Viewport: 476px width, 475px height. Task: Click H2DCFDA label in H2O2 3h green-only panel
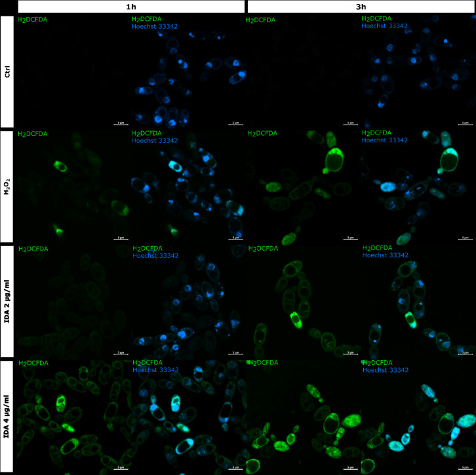pyautogui.click(x=262, y=133)
